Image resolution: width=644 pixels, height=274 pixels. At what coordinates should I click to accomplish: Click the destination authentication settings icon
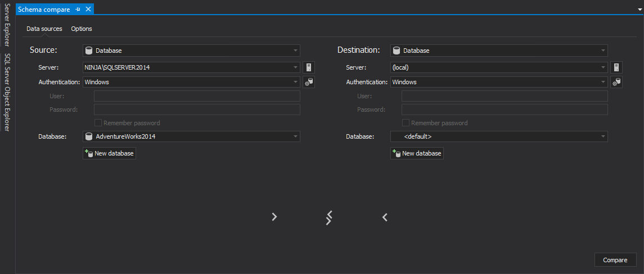pyautogui.click(x=616, y=82)
